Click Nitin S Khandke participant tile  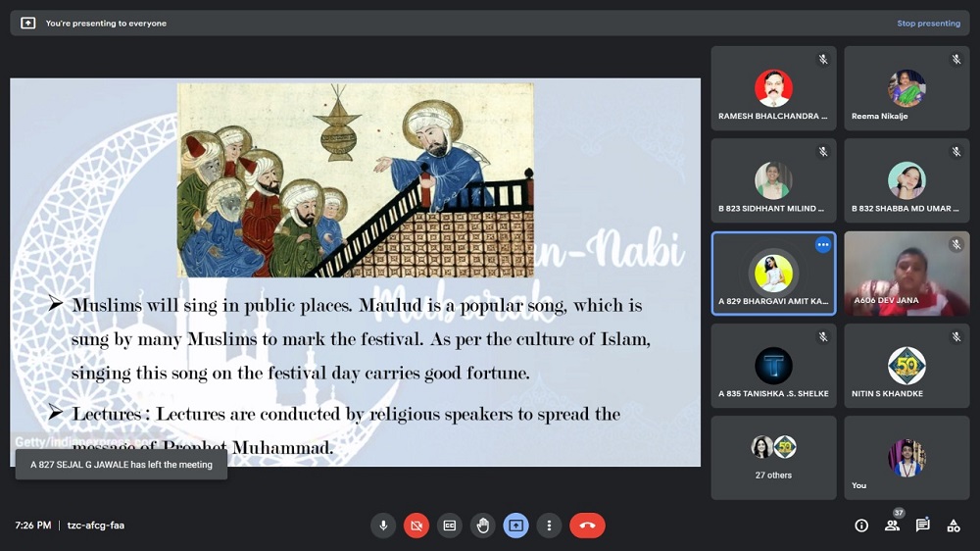pos(906,366)
